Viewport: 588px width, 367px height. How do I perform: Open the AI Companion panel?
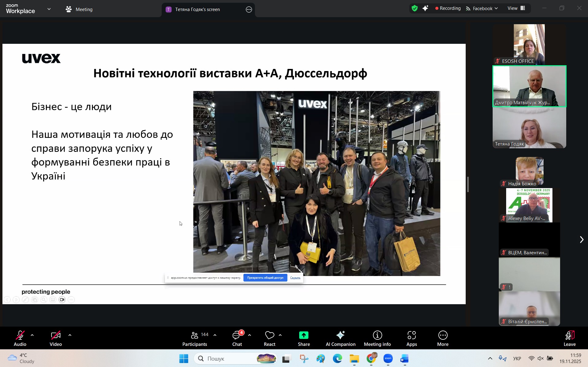point(340,338)
